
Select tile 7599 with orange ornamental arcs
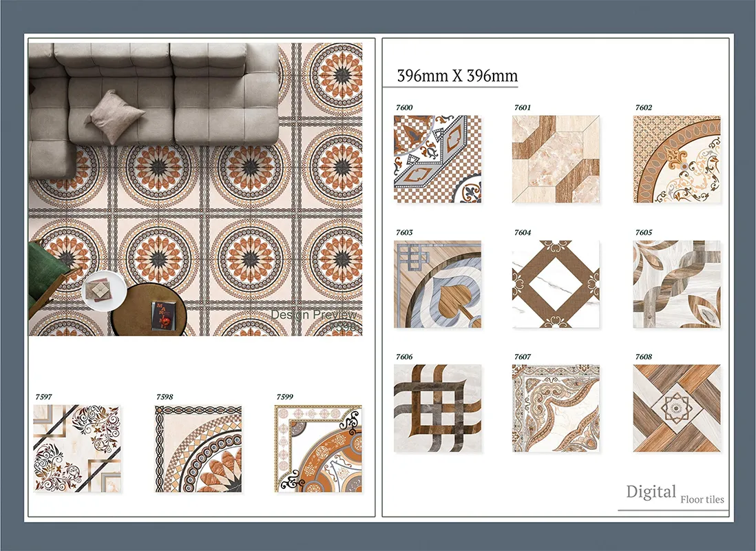[x=319, y=448]
